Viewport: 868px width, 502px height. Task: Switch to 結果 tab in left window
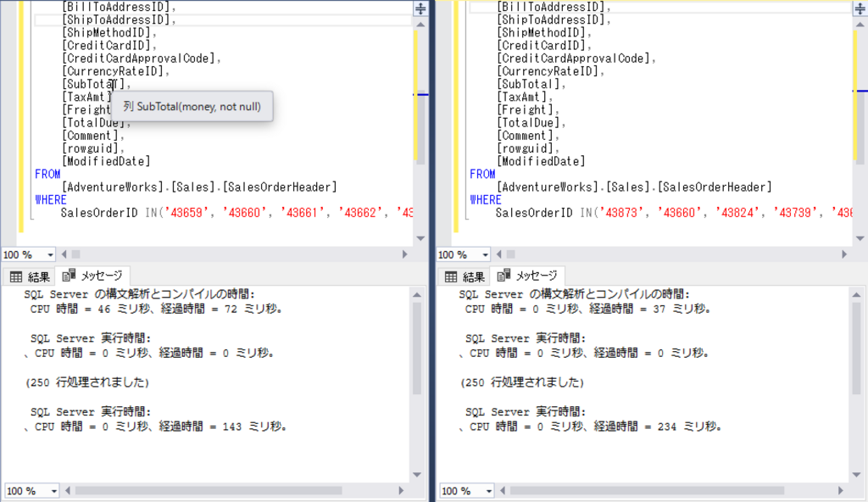pyautogui.click(x=30, y=276)
